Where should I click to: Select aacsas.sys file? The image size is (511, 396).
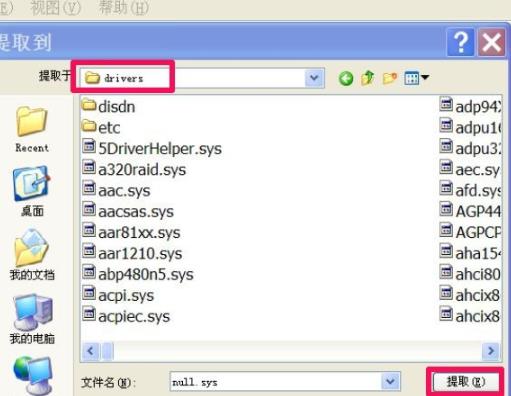coord(128,211)
